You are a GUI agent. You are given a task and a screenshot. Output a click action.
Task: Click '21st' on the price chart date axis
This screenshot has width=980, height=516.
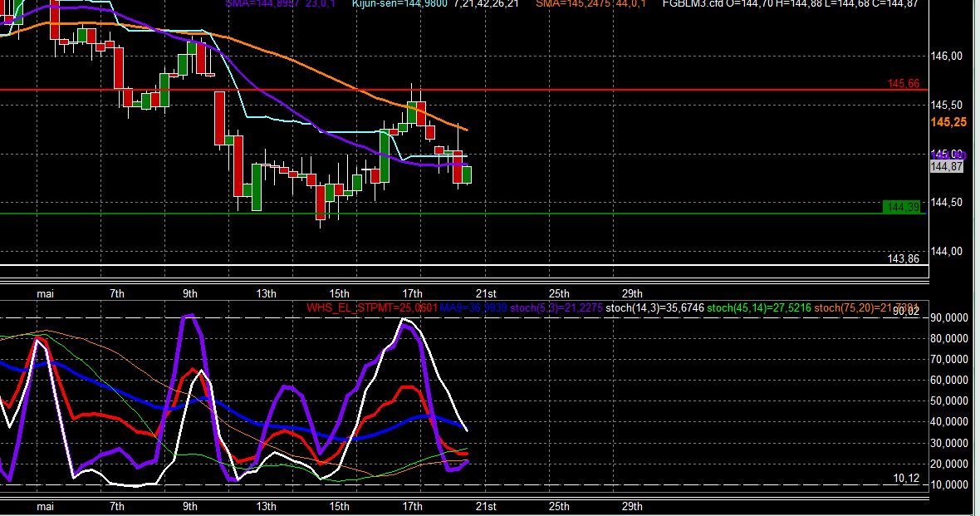[486, 293]
